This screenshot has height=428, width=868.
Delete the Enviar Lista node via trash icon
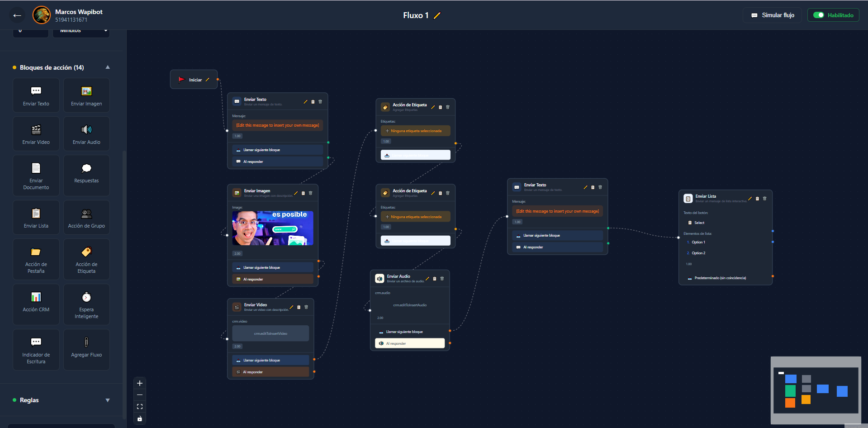[x=765, y=199]
